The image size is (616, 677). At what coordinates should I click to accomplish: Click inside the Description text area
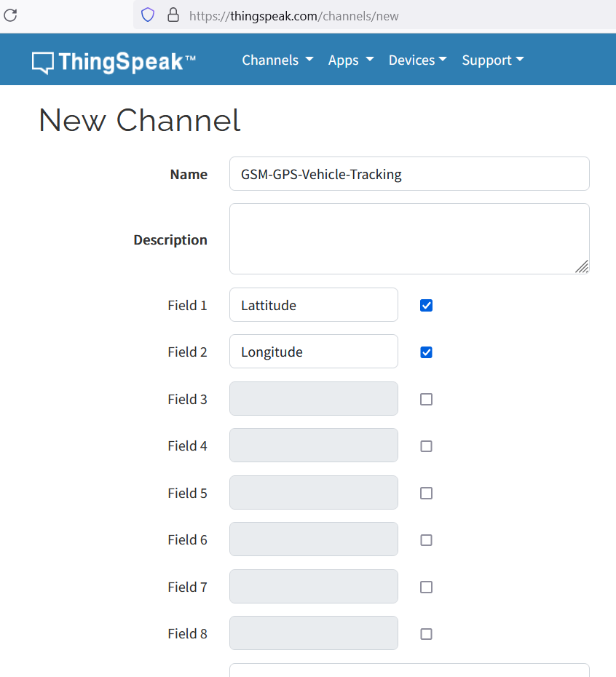point(409,239)
